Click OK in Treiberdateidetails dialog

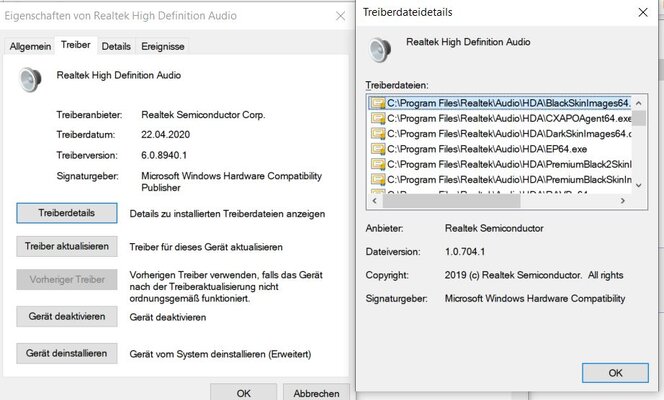tap(615, 373)
